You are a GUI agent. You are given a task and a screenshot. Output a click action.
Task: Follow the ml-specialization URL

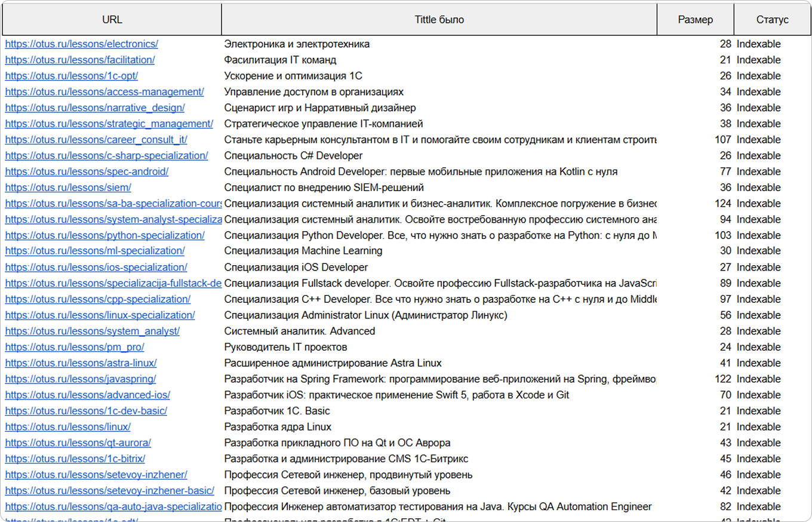click(x=95, y=251)
